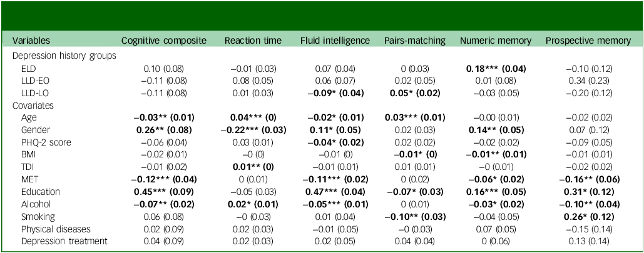Click the Reaction time column header
644x253 pixels.
[253, 41]
